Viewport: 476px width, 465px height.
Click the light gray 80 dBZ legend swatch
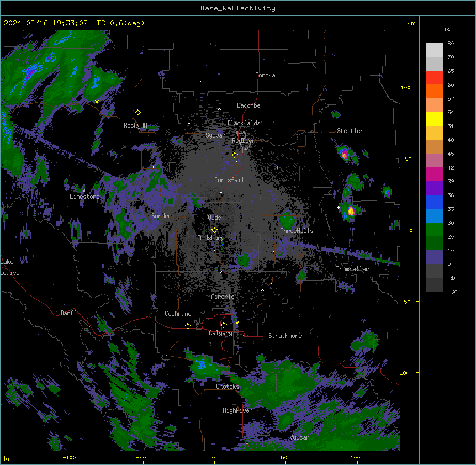[434, 50]
